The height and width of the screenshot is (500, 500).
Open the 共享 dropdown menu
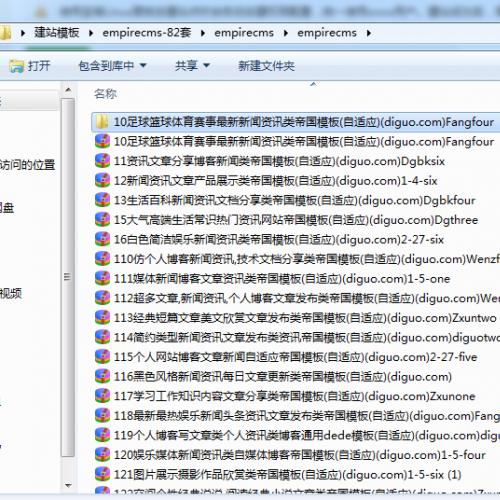point(192,66)
